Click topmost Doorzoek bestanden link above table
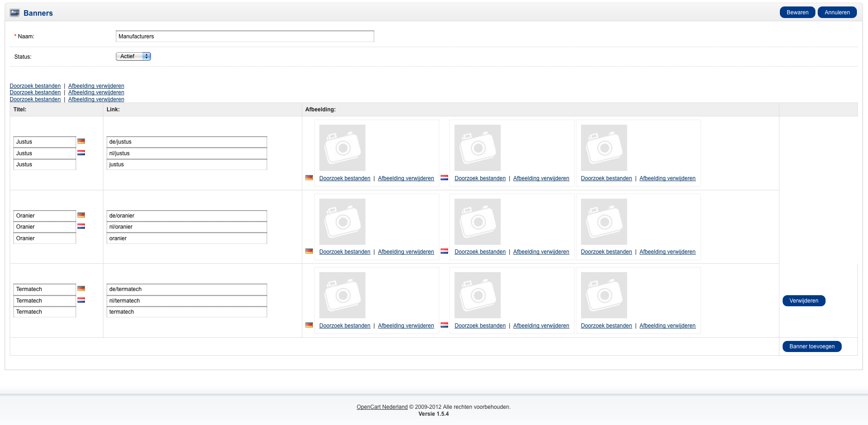This screenshot has height=425, width=868. 35,86
